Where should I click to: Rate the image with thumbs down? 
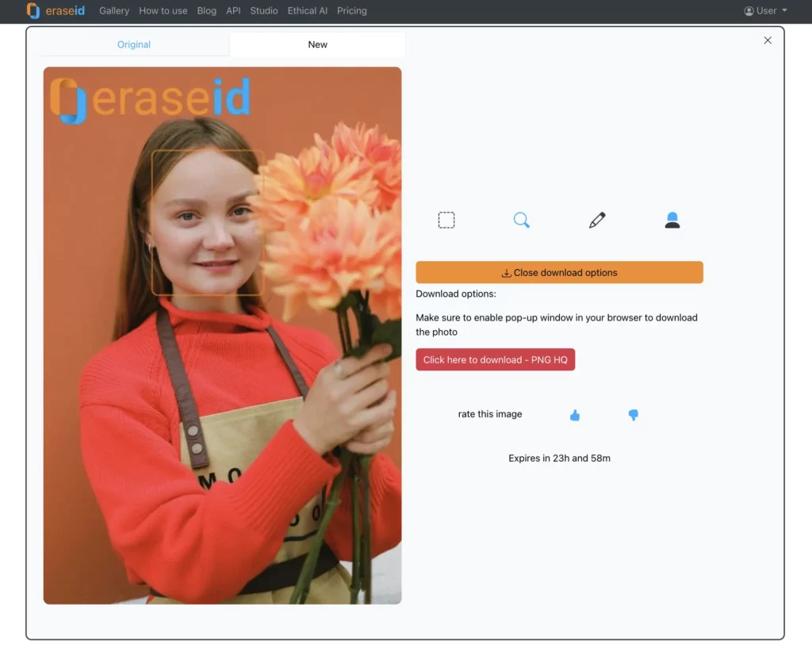pos(633,415)
